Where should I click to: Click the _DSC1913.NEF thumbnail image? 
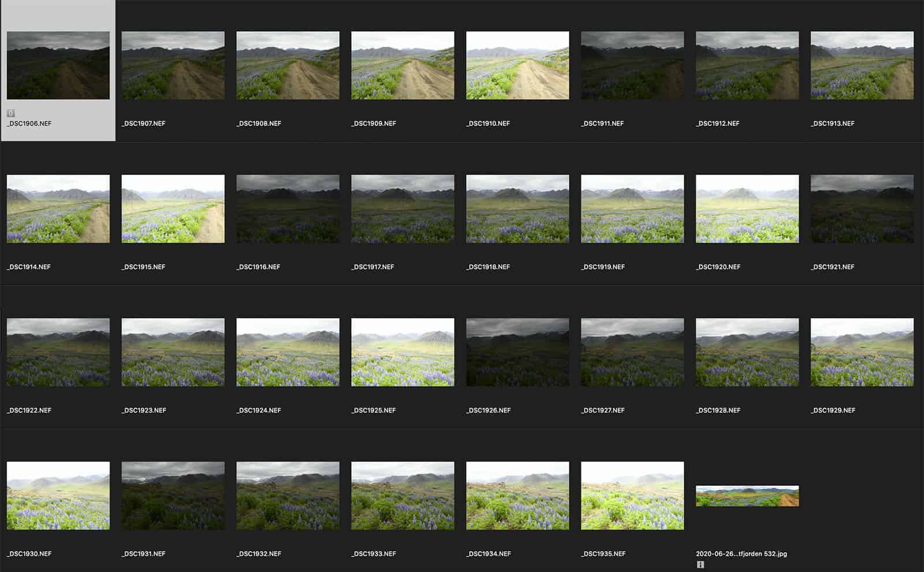point(862,65)
